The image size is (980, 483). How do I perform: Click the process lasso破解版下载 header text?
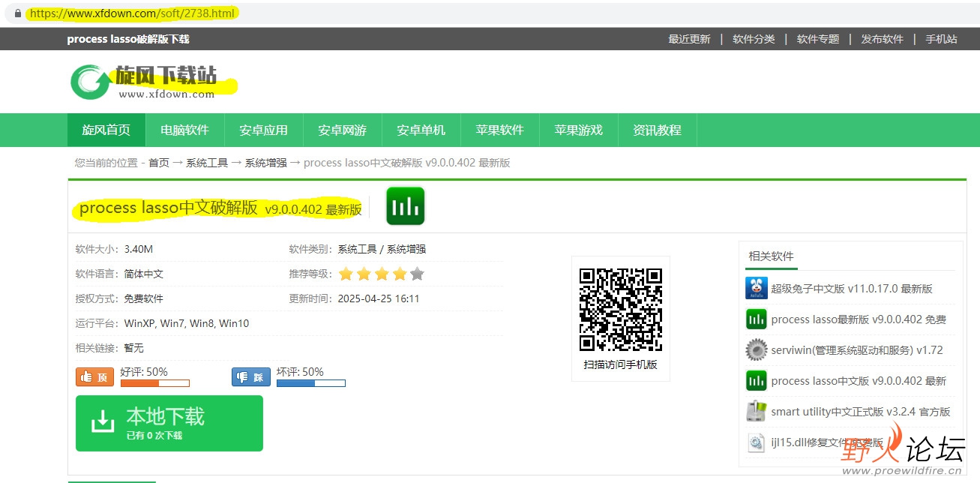pos(128,39)
